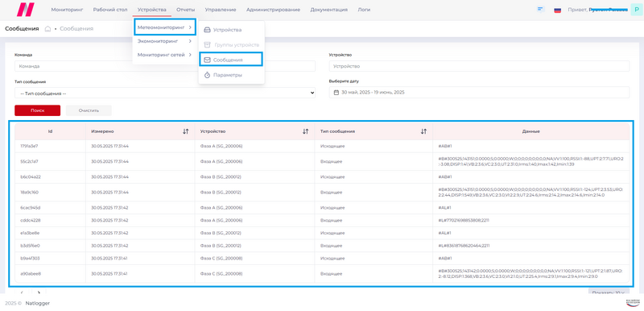This screenshot has height=311, width=644.
Task: Sort by Тип сообщения column arrows
Action: 424,131
